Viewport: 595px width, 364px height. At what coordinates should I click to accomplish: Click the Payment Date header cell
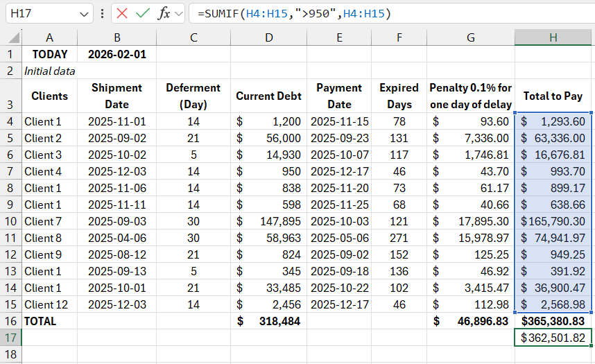tap(339, 96)
